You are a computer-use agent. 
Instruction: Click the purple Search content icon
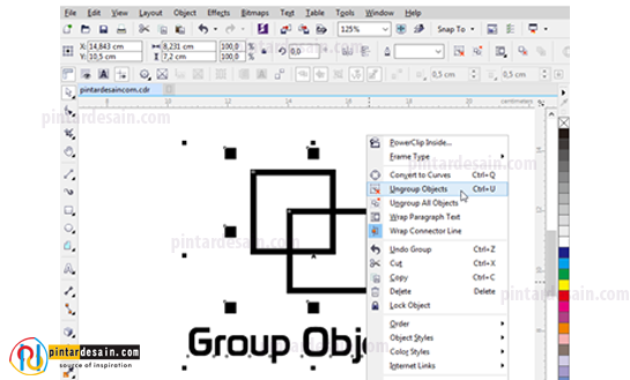(x=263, y=29)
